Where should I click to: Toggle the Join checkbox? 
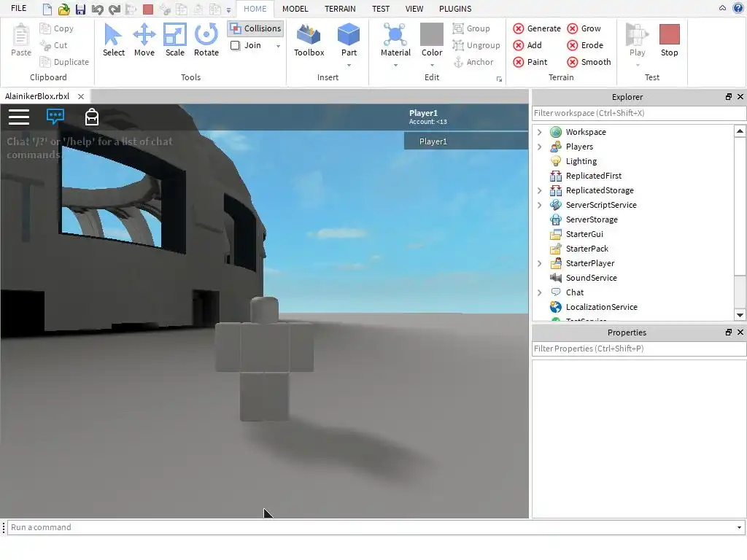236,45
